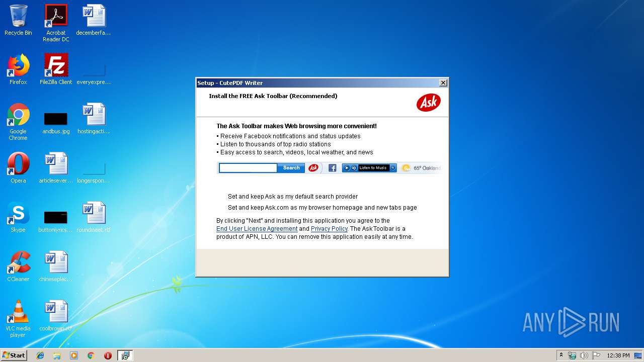644x362 pixels.
Task: Open Google Chrome desktop shortcut
Action: tap(18, 122)
